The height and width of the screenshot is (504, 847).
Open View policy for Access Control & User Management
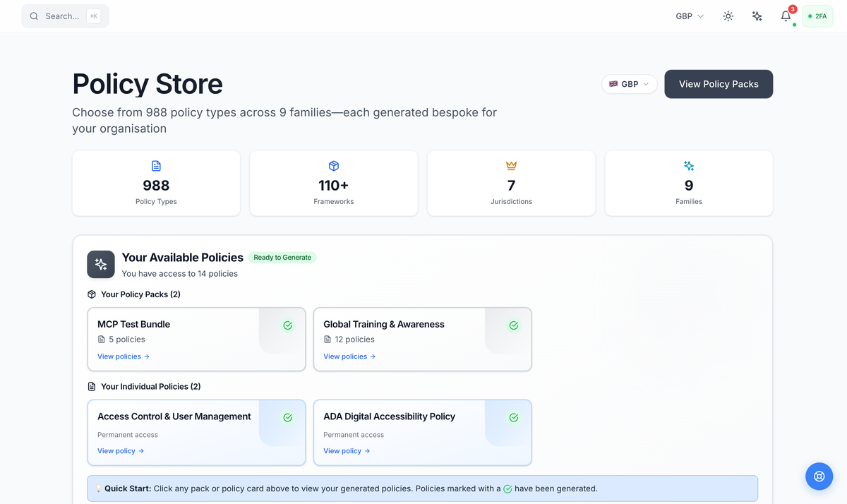click(x=121, y=450)
